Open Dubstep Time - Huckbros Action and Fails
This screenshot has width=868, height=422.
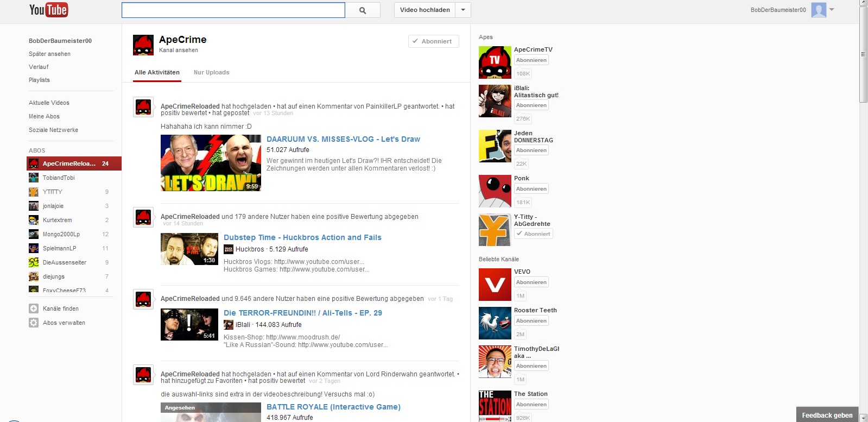tap(302, 237)
